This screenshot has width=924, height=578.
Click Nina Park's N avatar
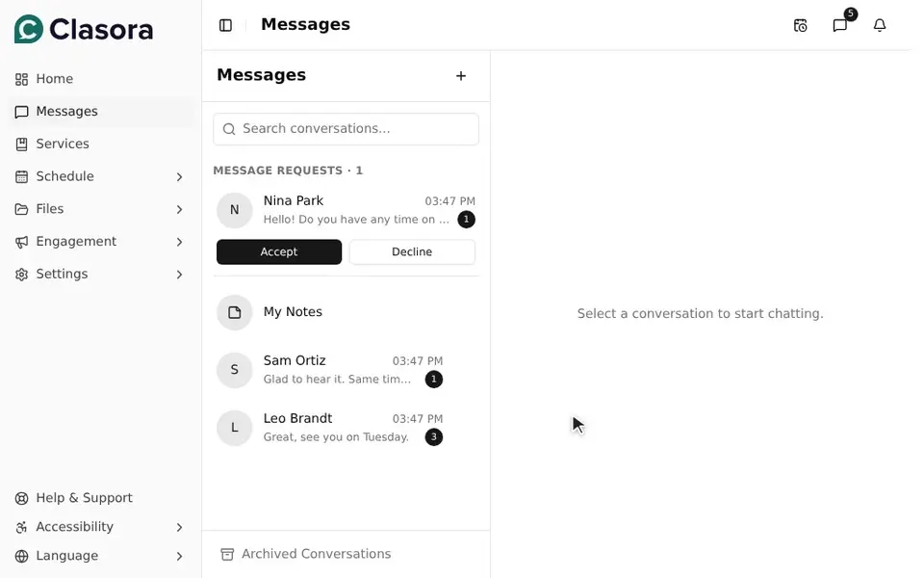coord(235,209)
